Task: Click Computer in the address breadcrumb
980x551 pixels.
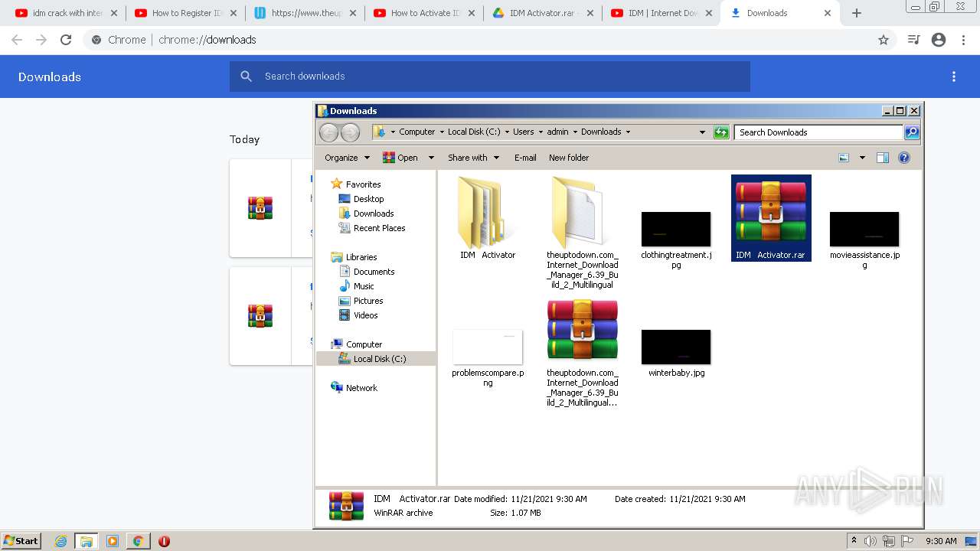Action: [x=416, y=132]
